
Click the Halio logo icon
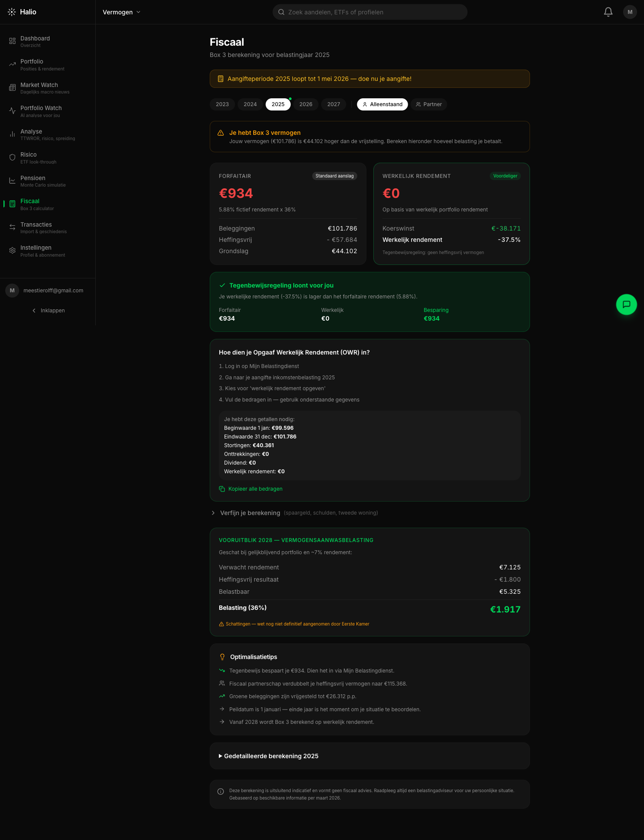(x=12, y=12)
